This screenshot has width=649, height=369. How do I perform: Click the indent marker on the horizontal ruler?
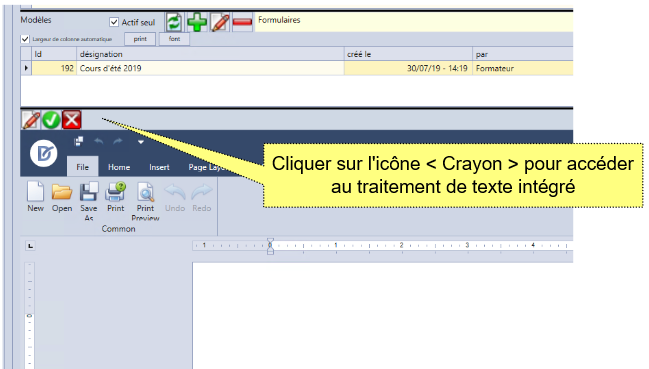pos(270,246)
